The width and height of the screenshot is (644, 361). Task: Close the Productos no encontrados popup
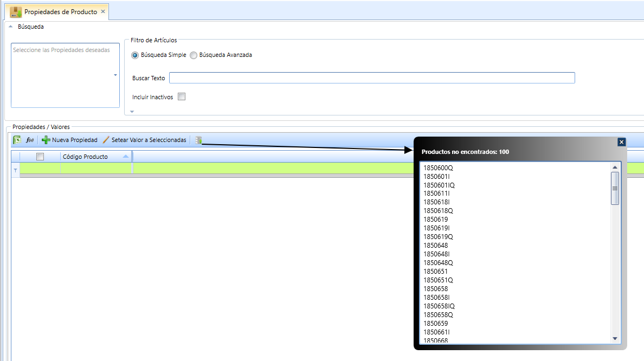pyautogui.click(x=621, y=141)
